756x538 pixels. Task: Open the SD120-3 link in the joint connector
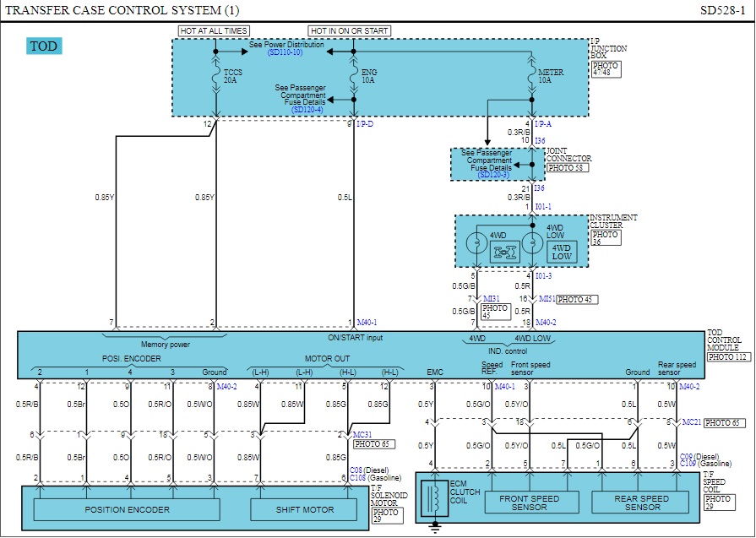487,176
